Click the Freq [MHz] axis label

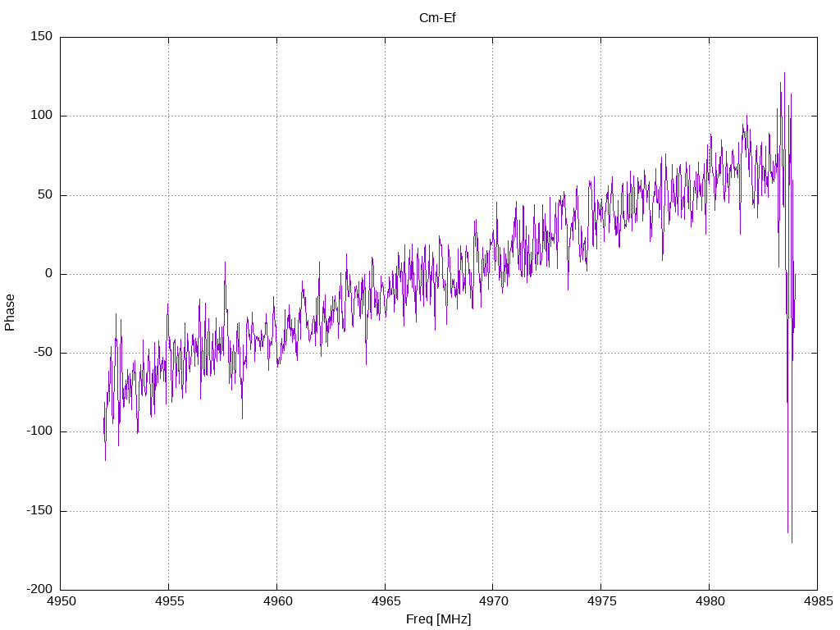pyautogui.click(x=438, y=619)
